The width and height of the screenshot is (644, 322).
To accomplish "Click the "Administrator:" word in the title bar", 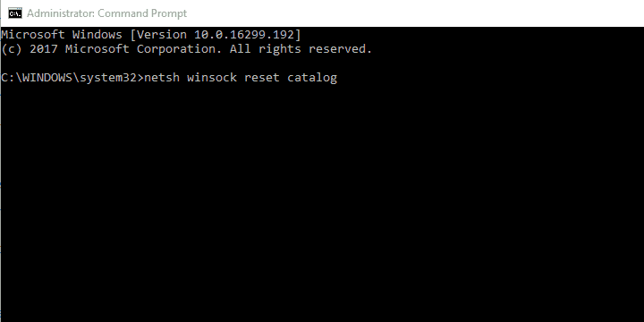I will point(61,13).
